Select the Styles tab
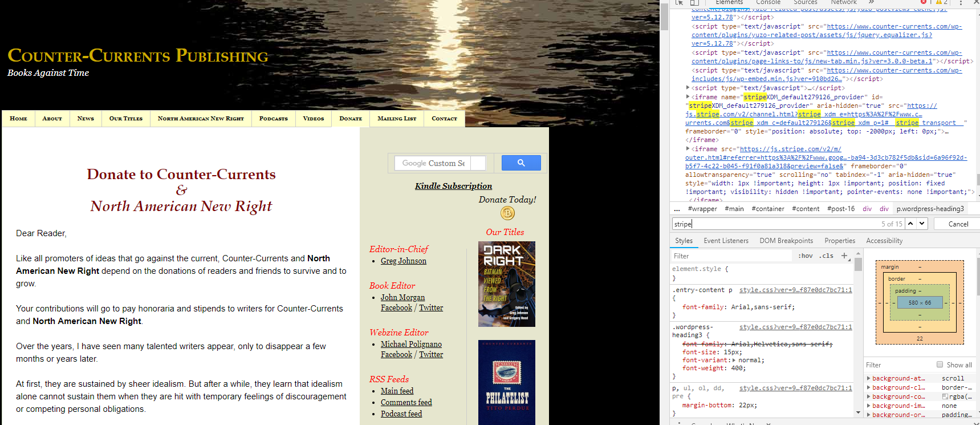Image resolution: width=980 pixels, height=425 pixels. pos(684,241)
